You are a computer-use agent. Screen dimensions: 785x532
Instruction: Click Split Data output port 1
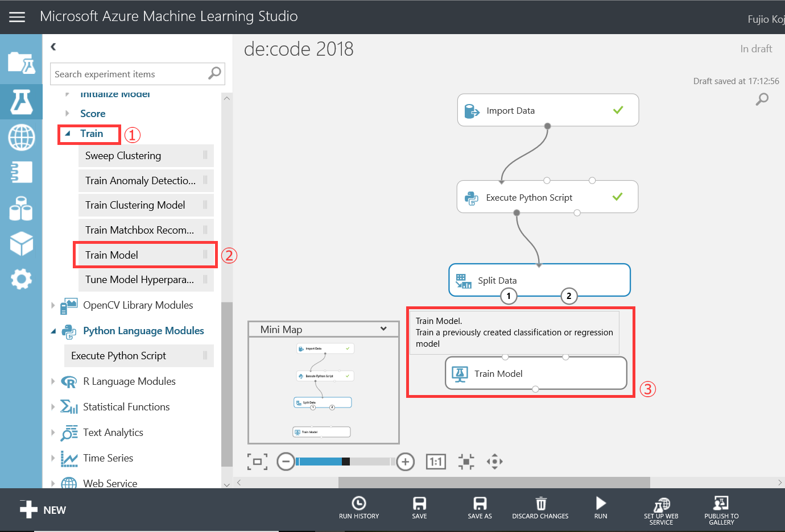509,296
